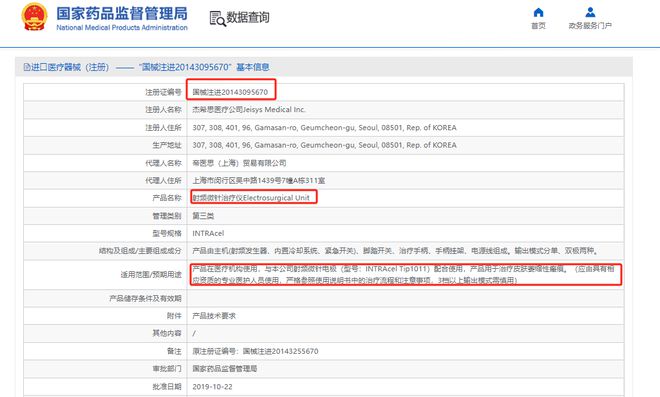The width and height of the screenshot is (660, 397).
Task: Select approval date 2019-10-22
Action: [x=212, y=386]
